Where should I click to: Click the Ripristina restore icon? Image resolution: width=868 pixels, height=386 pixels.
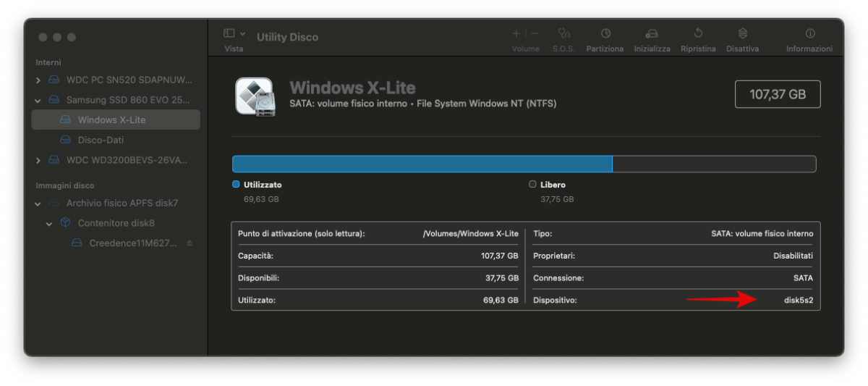point(698,33)
